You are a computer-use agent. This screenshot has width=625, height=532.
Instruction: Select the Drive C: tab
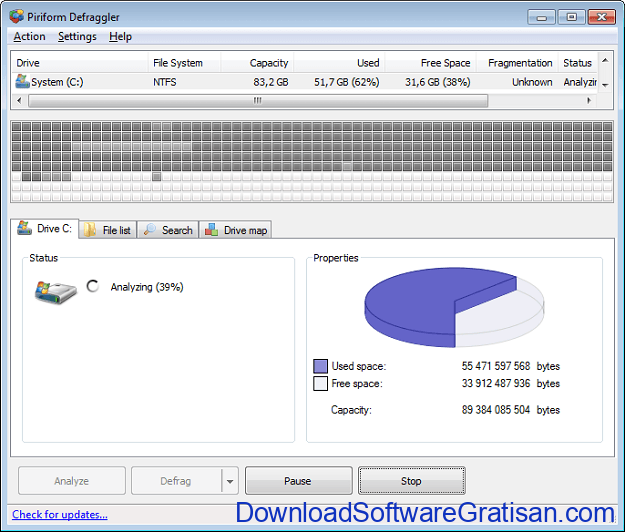(44, 228)
